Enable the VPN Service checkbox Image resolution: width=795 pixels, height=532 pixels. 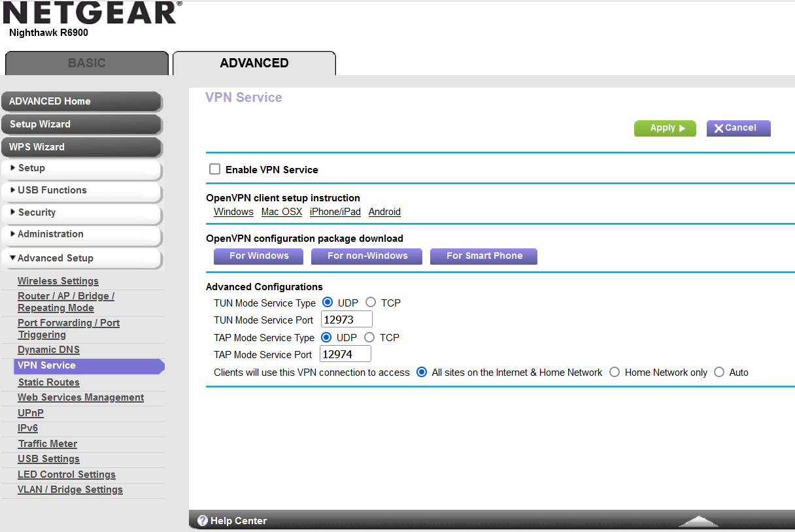click(214, 169)
